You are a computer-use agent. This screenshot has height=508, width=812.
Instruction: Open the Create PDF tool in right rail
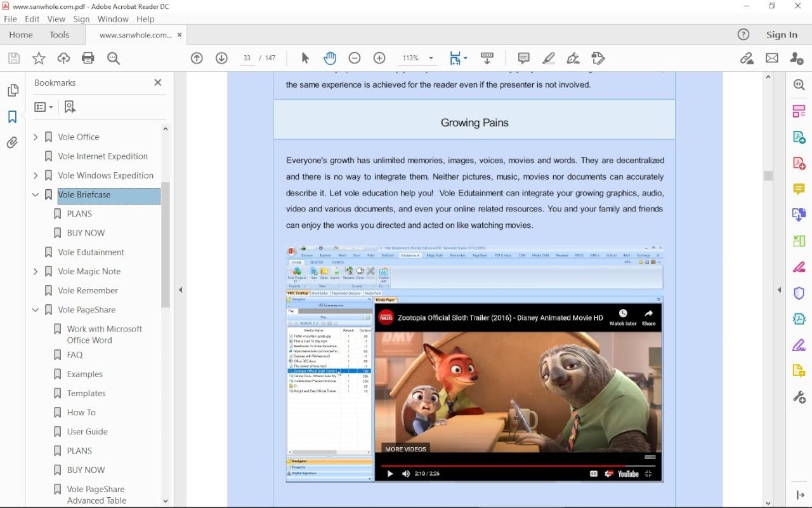pos(799,163)
